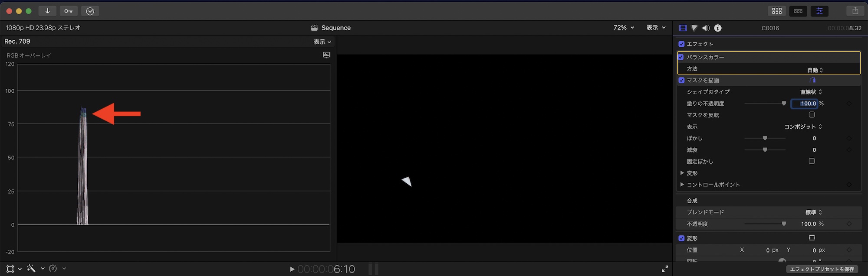Add keyframe for 減衰 parameter
868x276 pixels.
point(849,150)
